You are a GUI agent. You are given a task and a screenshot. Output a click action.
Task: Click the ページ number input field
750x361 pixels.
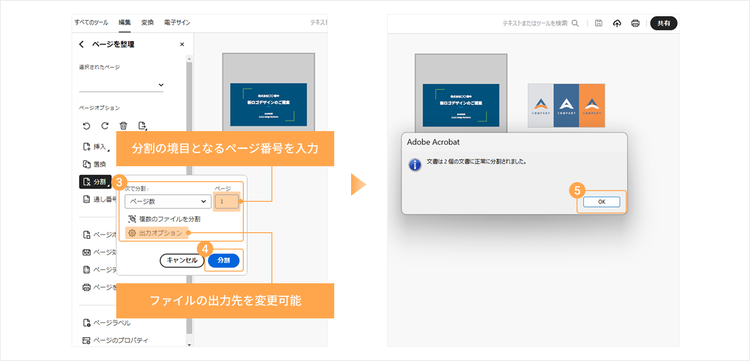pos(227,202)
